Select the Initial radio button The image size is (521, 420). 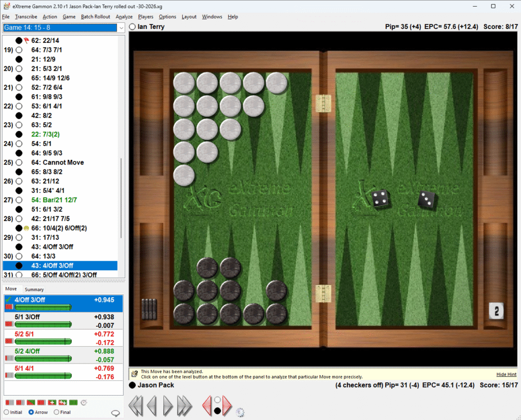click(x=13, y=412)
